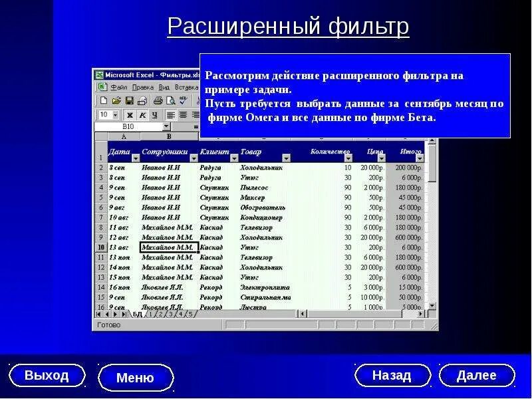The height and width of the screenshot is (399, 532).
Task: Open the Товар column filter dropdown
Action: (287, 158)
